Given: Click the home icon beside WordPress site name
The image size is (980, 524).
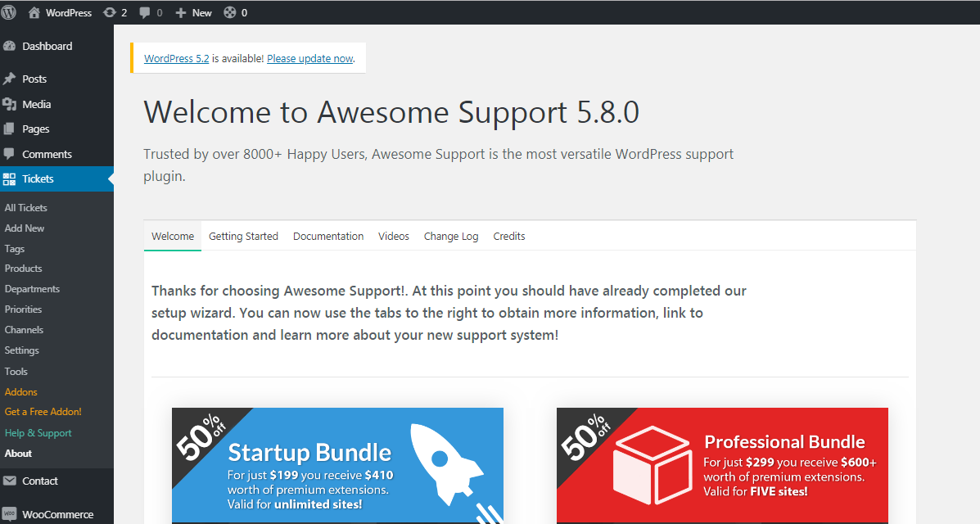Looking at the screenshot, I should [x=34, y=12].
